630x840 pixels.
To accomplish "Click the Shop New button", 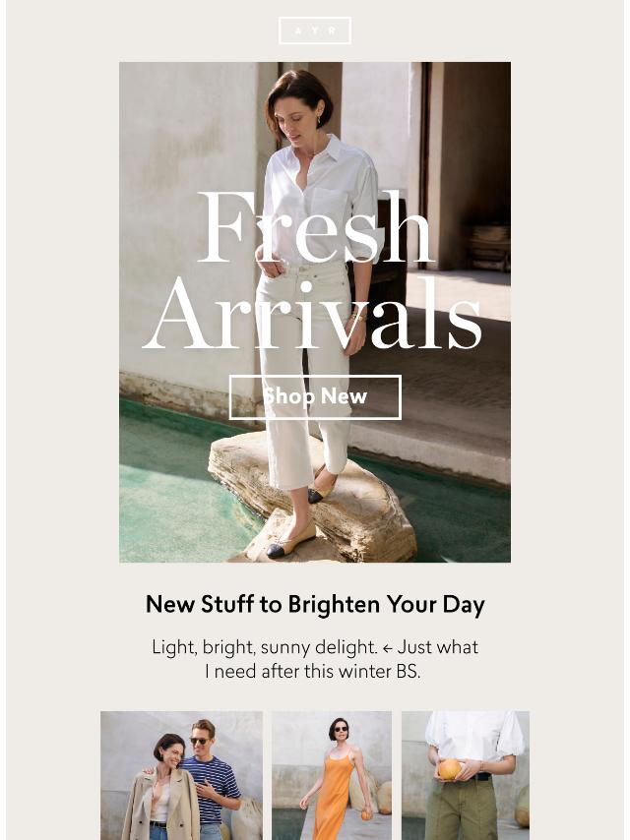I will (x=315, y=397).
